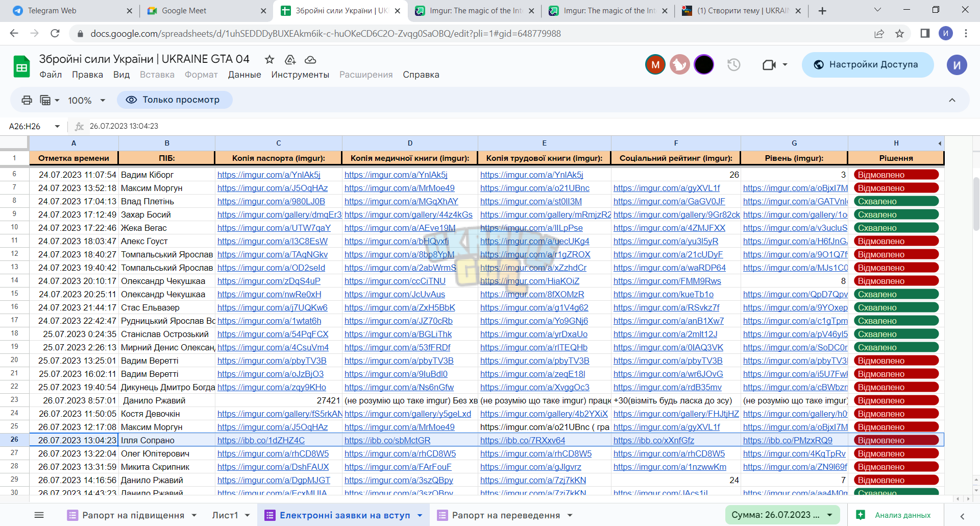Open Рапорт на переведення sheet menu arrow
The width and height of the screenshot is (980, 526).
(x=570, y=515)
